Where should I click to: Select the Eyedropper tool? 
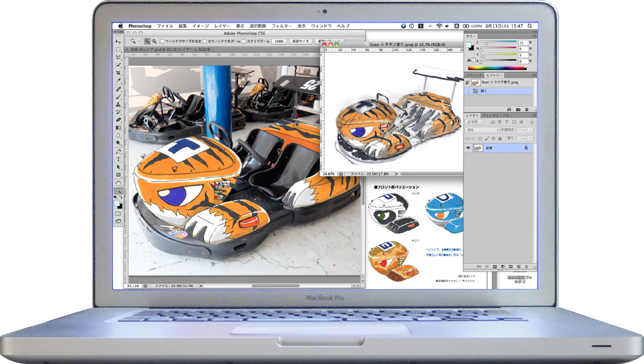pos(118,80)
